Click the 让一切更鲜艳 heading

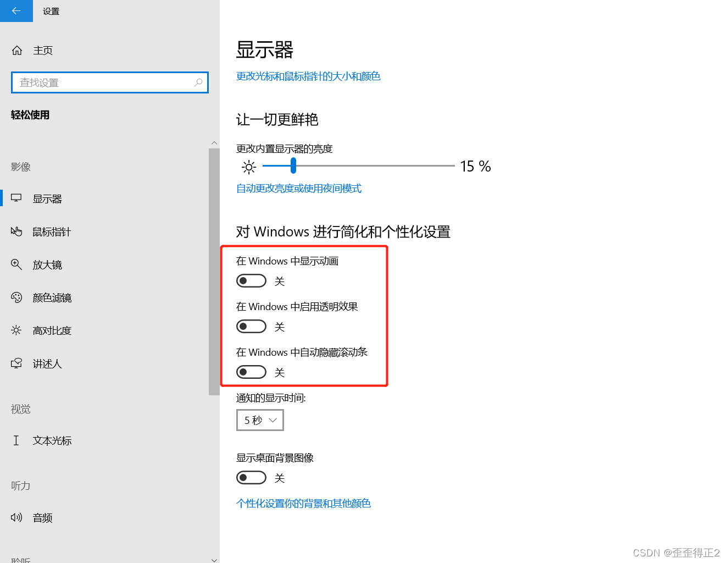click(x=277, y=119)
